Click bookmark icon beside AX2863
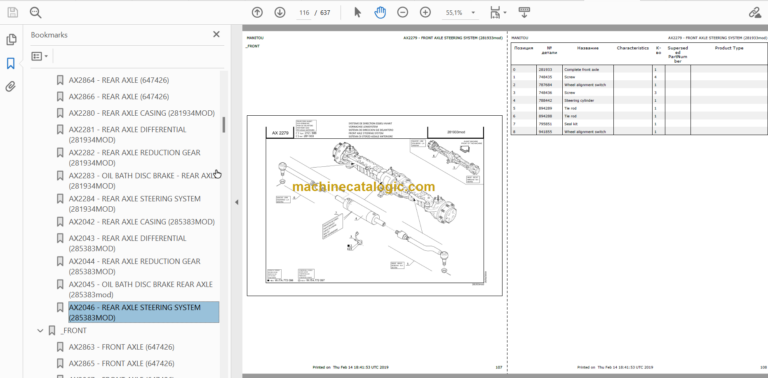768x378 pixels. tap(60, 347)
